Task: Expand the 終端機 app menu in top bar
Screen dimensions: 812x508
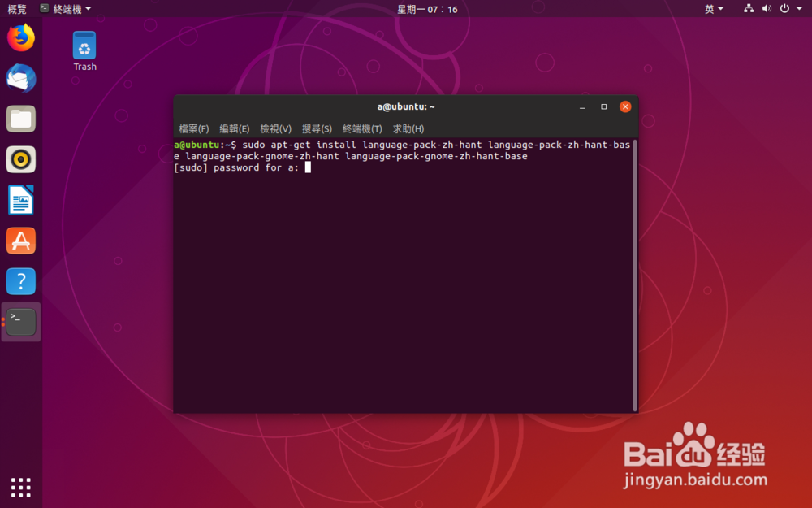Action: [x=66, y=9]
